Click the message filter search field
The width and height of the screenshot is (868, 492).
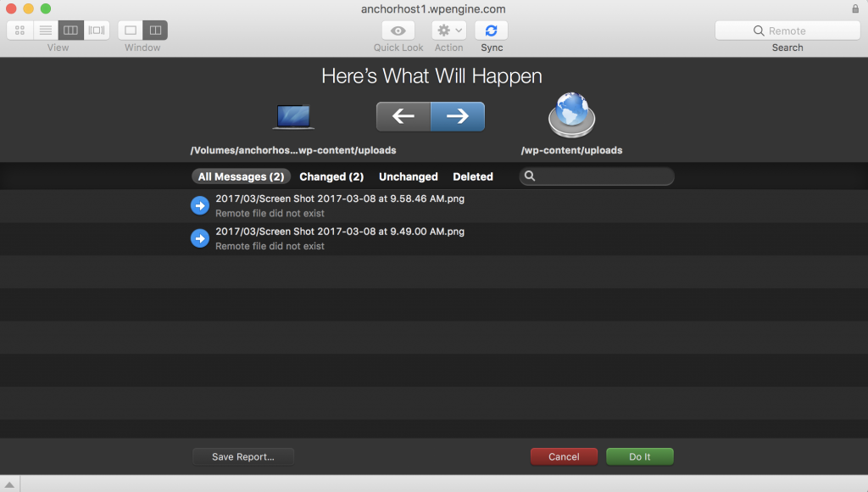602,176
